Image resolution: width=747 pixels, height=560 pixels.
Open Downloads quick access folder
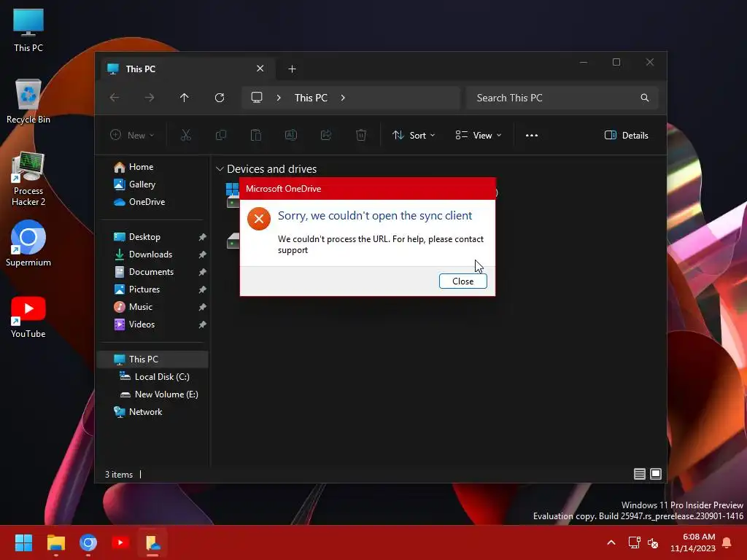click(x=150, y=254)
